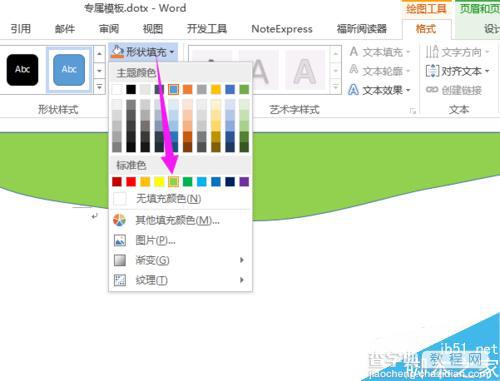The image size is (500, 381).
Task: Choose the orange standard color
Action: 145,182
